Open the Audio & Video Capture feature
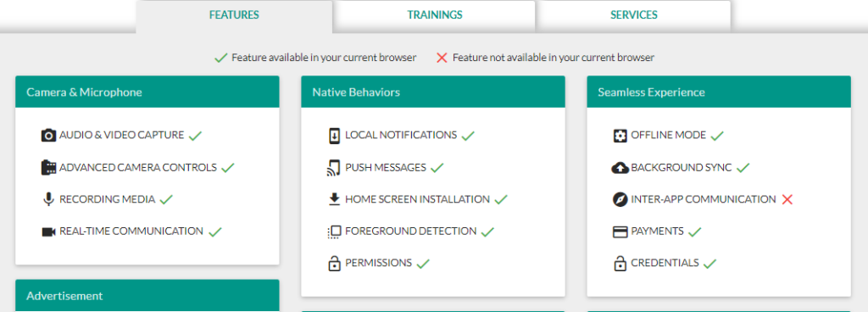 click(122, 135)
